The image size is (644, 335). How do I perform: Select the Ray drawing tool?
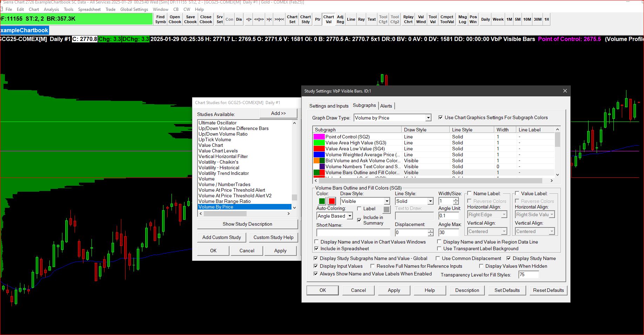pos(361,19)
